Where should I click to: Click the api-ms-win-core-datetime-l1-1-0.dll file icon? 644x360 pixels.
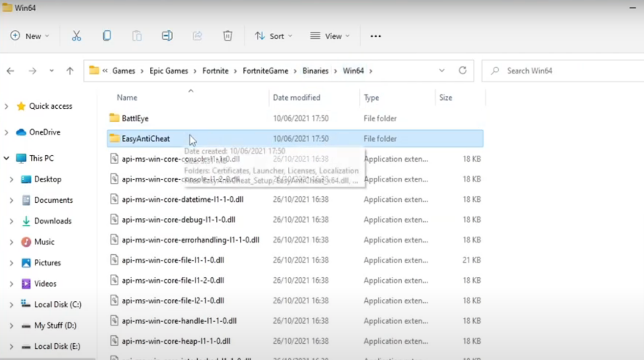pos(114,199)
